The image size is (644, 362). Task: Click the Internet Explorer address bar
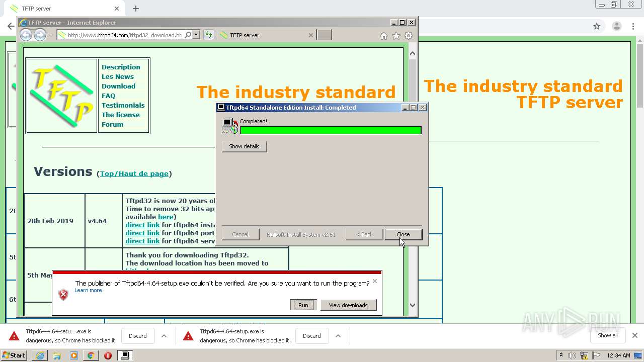click(x=124, y=35)
